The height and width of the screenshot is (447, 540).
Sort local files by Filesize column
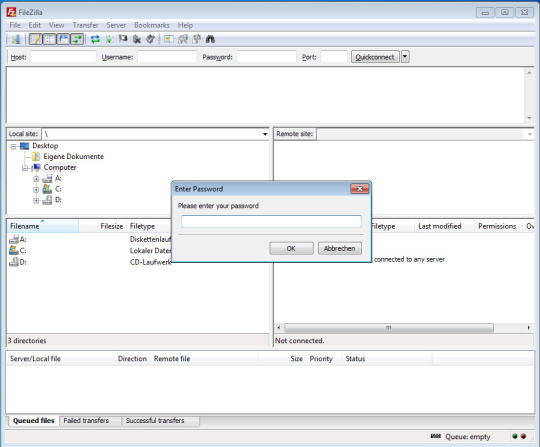click(x=103, y=226)
